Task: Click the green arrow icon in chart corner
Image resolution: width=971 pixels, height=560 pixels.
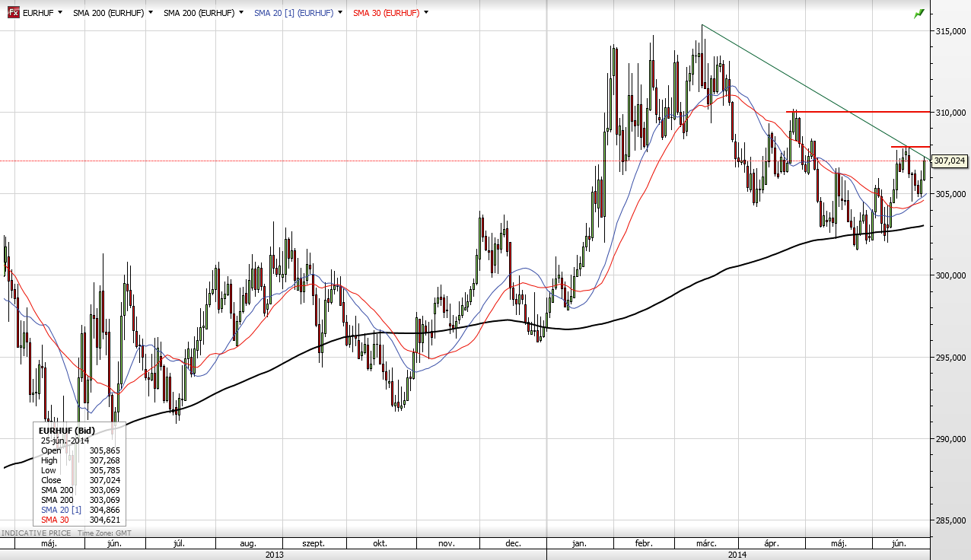Action: (x=919, y=13)
